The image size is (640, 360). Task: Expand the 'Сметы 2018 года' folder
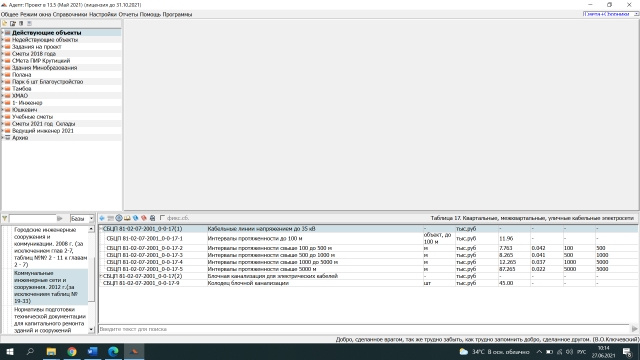[2, 53]
